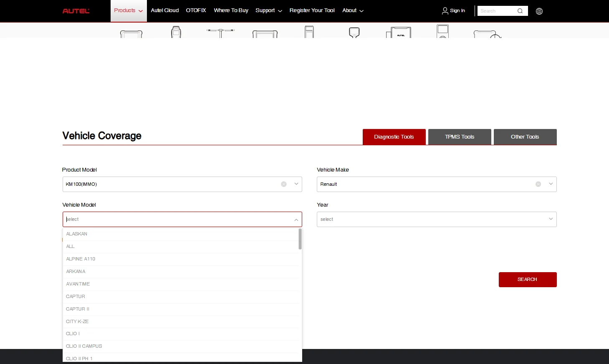
Task: Go to Autel Cloud
Action: (165, 10)
